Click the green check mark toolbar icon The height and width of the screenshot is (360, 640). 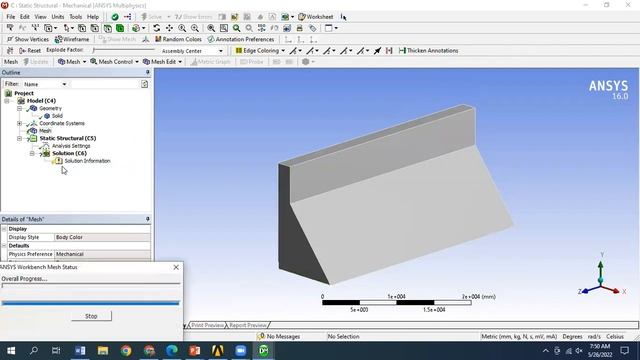[115, 17]
